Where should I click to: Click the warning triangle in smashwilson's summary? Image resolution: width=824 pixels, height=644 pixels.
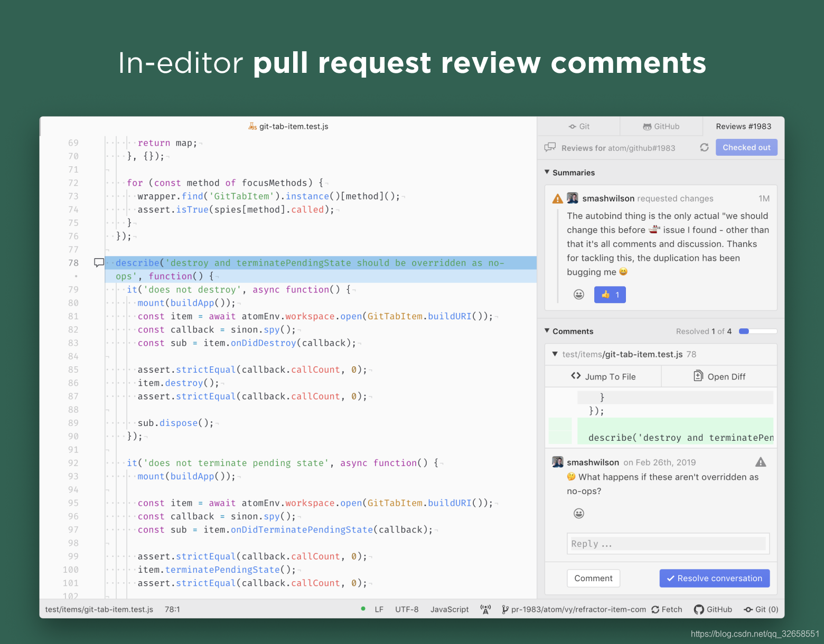tap(557, 198)
